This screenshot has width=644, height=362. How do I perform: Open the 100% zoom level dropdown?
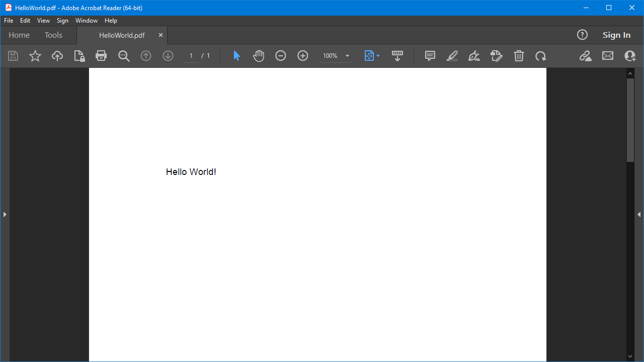coord(347,56)
